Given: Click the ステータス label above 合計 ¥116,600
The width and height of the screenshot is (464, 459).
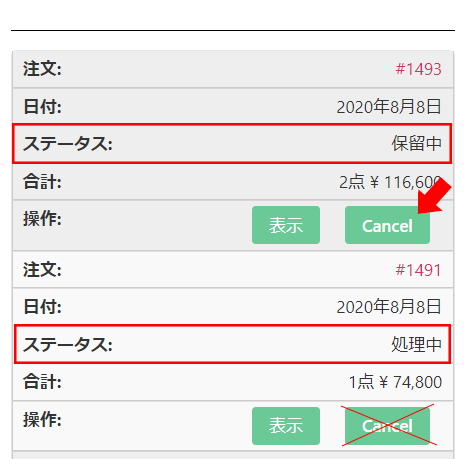Looking at the screenshot, I should pyautogui.click(x=68, y=144).
